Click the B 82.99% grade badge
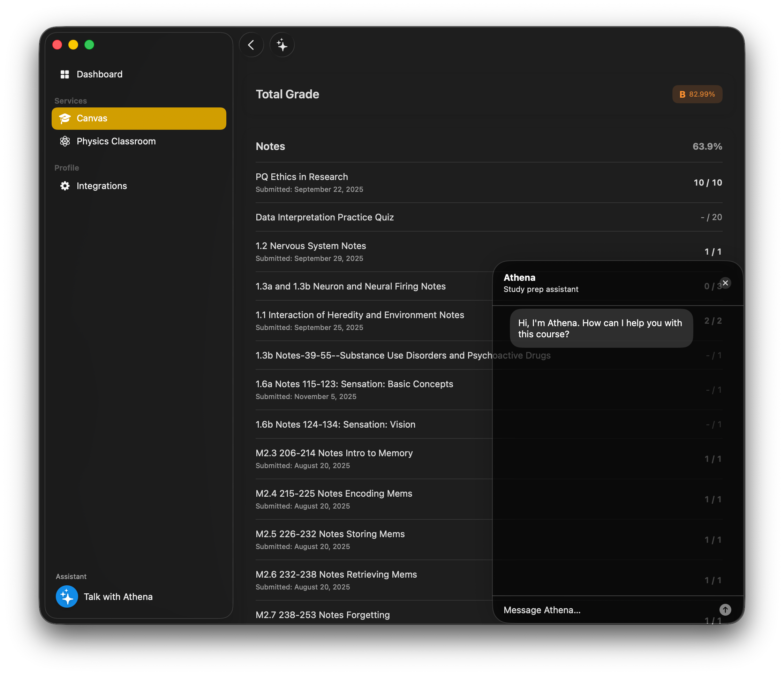The image size is (784, 676). point(697,94)
